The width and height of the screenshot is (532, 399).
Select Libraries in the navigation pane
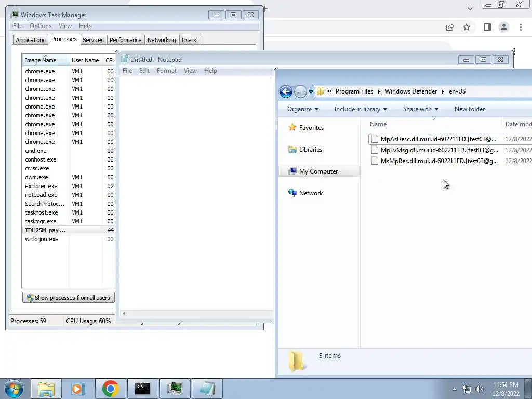coord(305,150)
